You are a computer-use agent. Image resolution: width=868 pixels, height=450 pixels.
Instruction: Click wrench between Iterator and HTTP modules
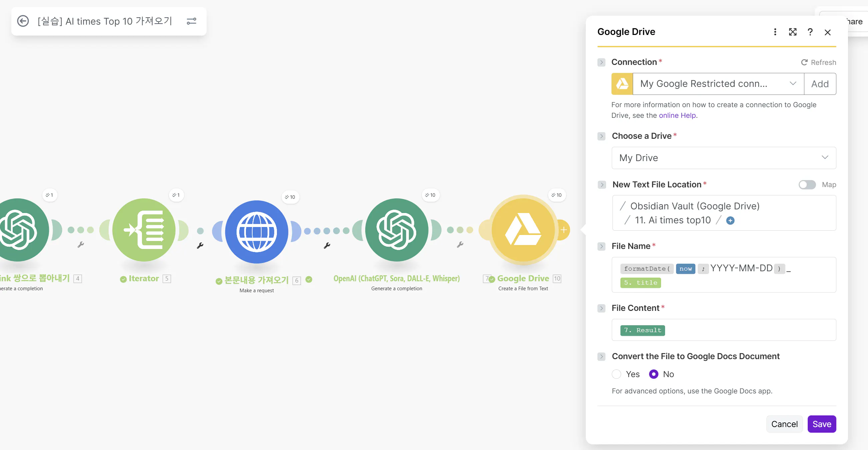tap(200, 246)
